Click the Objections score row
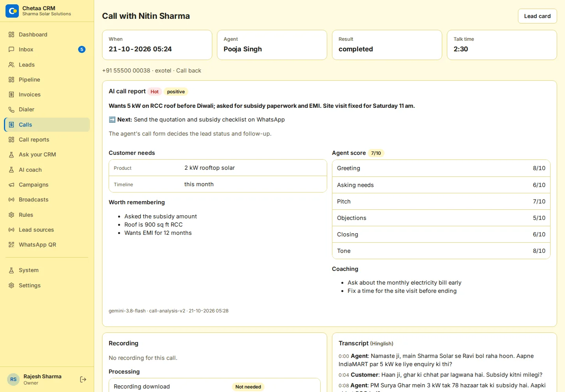This screenshot has height=392, width=565. click(x=441, y=218)
